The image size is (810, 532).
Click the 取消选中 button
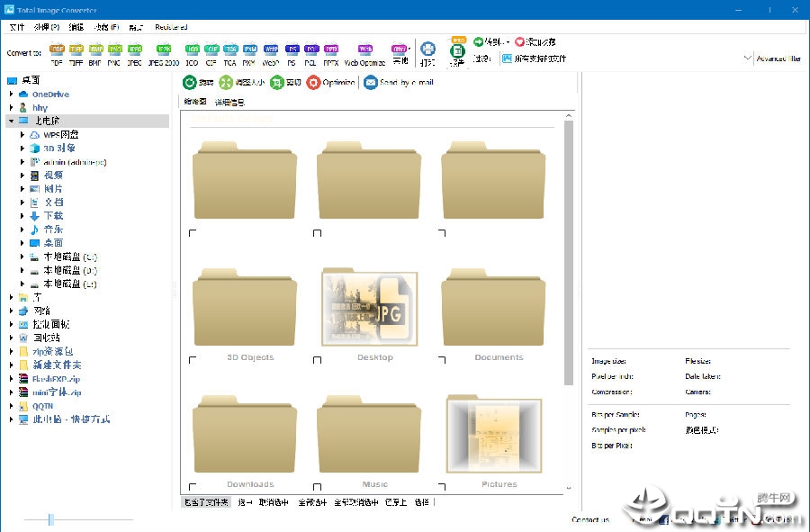tap(274, 502)
